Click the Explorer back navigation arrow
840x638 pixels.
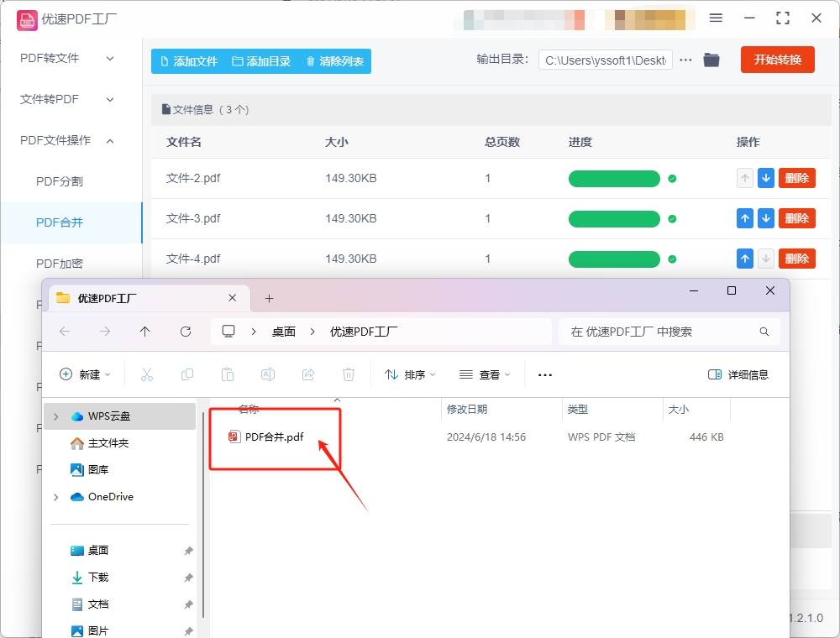(x=65, y=332)
